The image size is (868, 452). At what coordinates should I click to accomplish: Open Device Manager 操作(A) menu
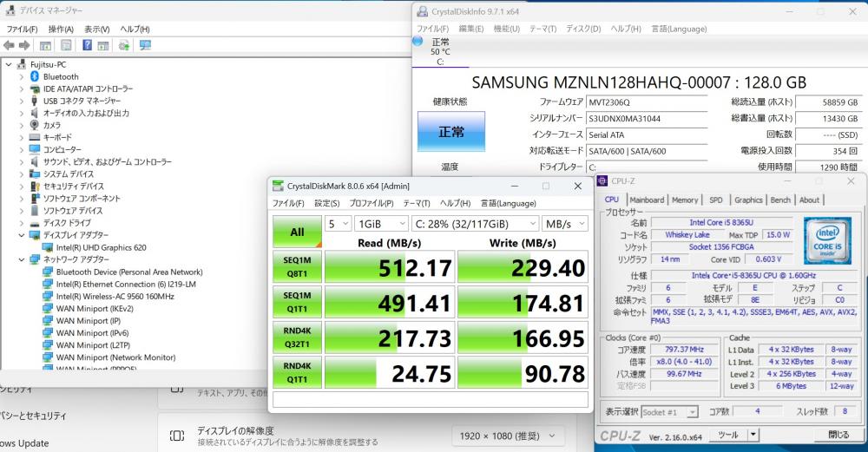point(61,29)
